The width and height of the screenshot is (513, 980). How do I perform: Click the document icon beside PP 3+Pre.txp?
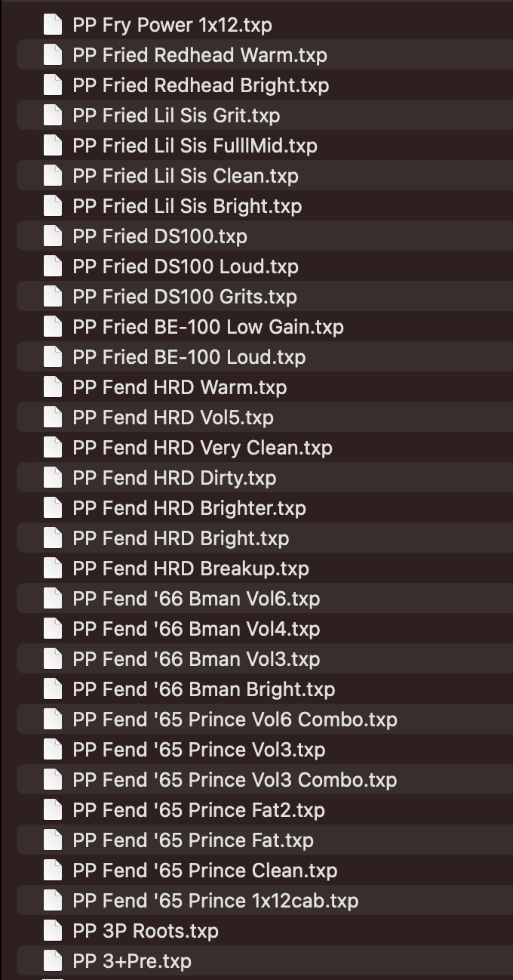[x=52, y=961]
